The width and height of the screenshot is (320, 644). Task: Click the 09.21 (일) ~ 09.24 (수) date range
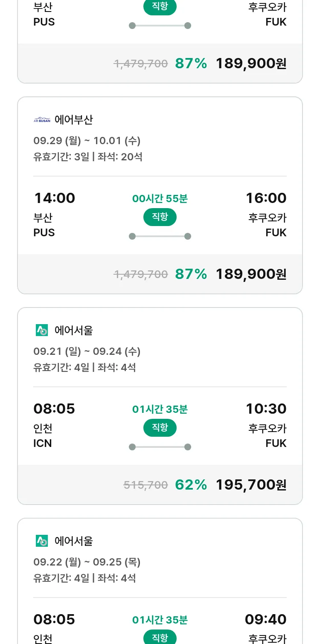(87, 351)
